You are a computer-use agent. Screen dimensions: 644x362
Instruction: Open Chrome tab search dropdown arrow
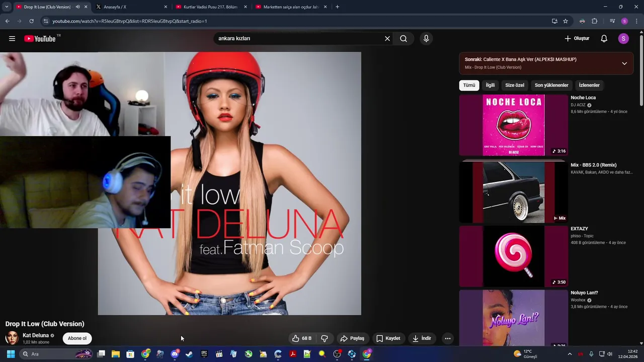pos(6,7)
